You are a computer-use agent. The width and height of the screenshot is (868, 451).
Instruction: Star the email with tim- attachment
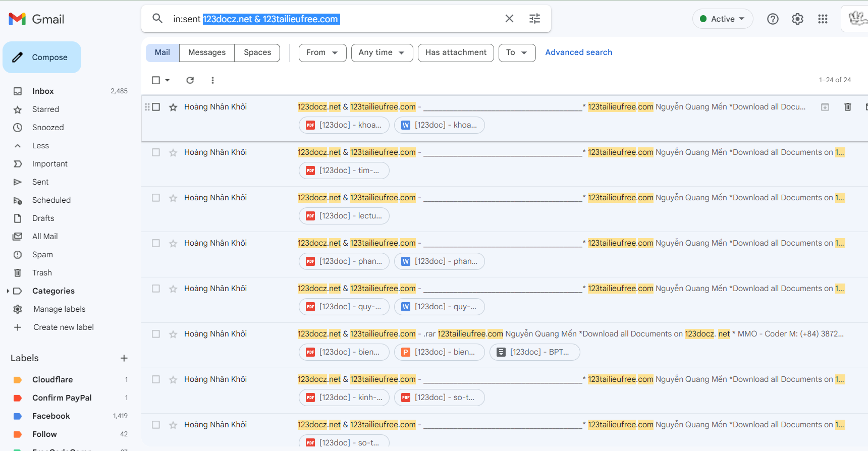point(173,152)
